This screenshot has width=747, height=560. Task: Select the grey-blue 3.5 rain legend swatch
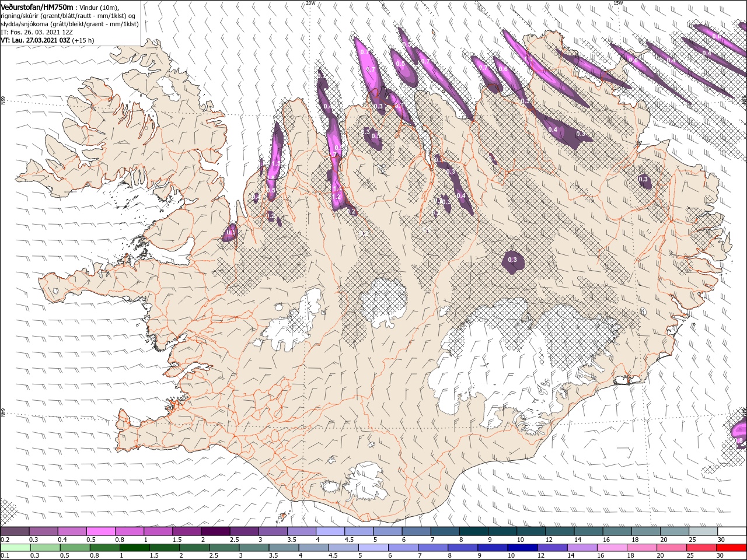tap(284, 548)
